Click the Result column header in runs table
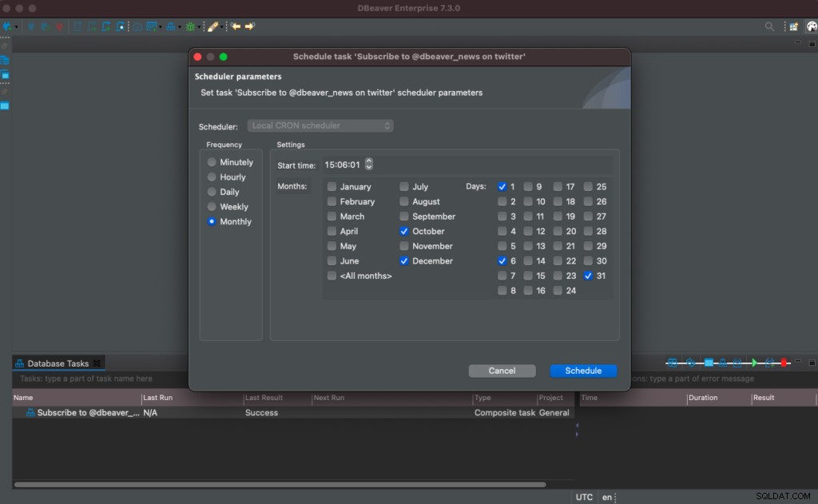This screenshot has width=818, height=504. (x=784, y=398)
